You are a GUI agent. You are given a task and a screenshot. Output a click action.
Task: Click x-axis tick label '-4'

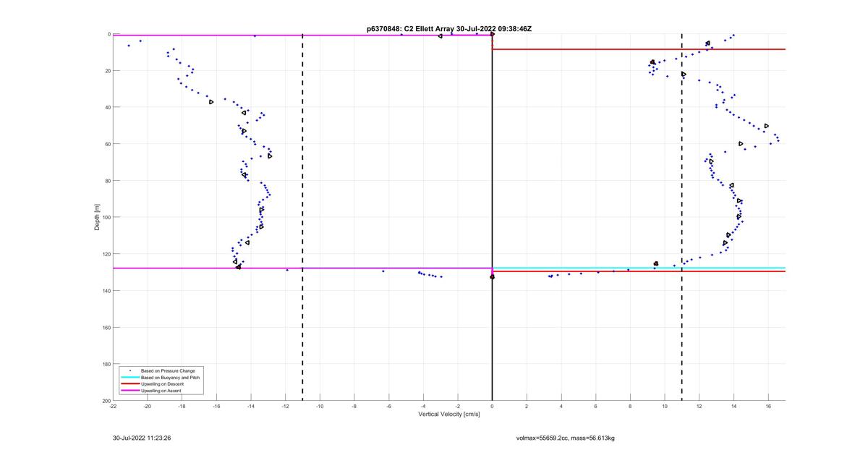(x=423, y=407)
